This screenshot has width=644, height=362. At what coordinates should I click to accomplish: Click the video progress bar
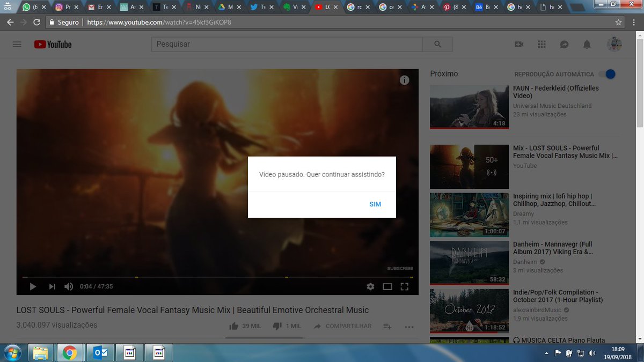[x=217, y=277]
